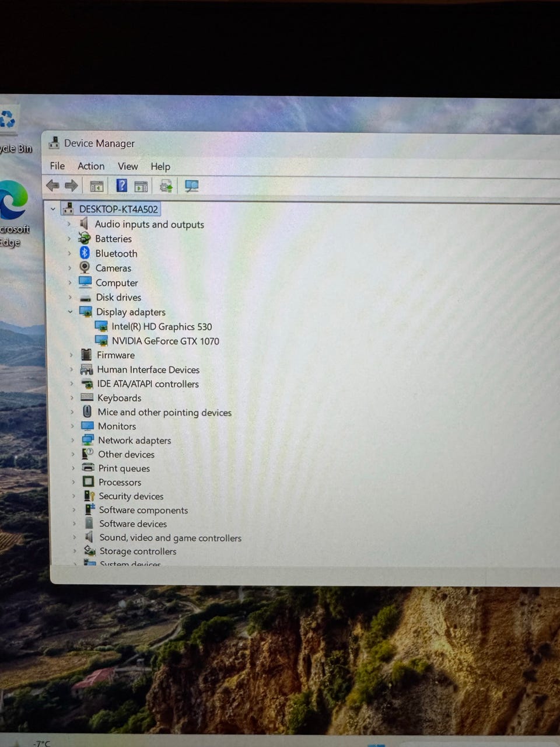The width and height of the screenshot is (560, 747).
Task: Click the Firmware chip icon
Action: (x=86, y=354)
